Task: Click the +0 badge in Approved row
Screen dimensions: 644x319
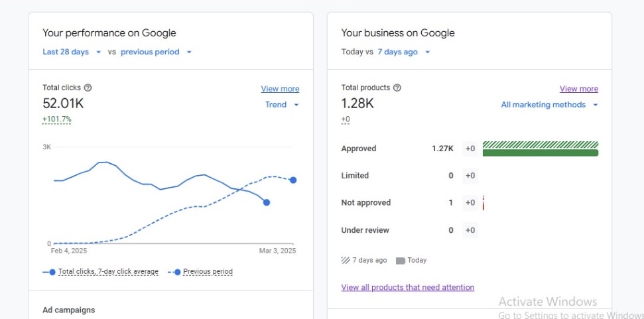Action: [470, 149]
